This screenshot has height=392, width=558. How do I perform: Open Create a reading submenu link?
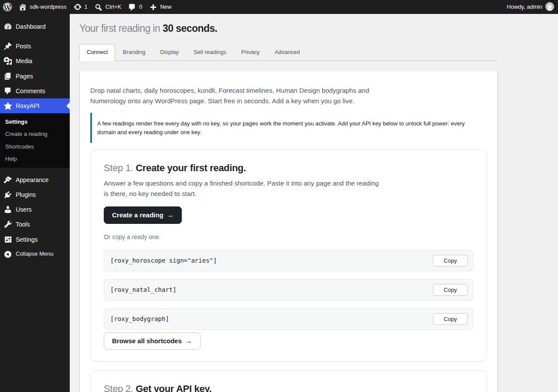[x=26, y=134]
